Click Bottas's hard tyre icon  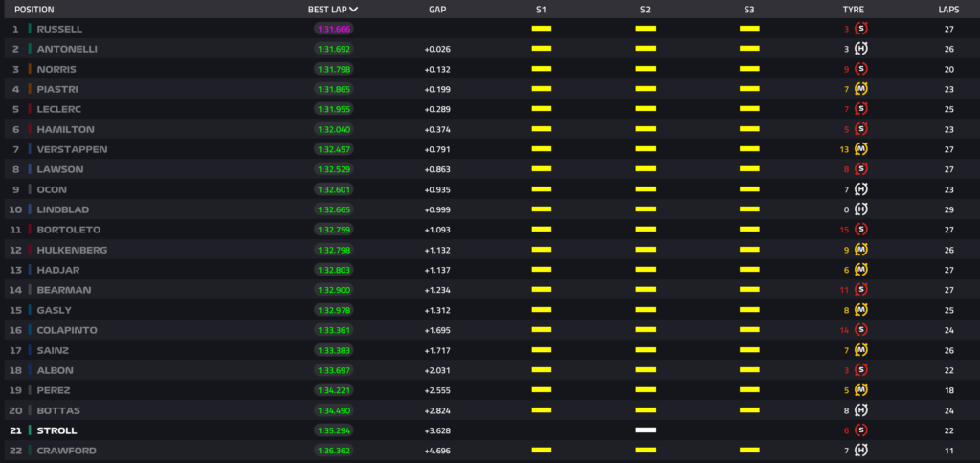(861, 410)
